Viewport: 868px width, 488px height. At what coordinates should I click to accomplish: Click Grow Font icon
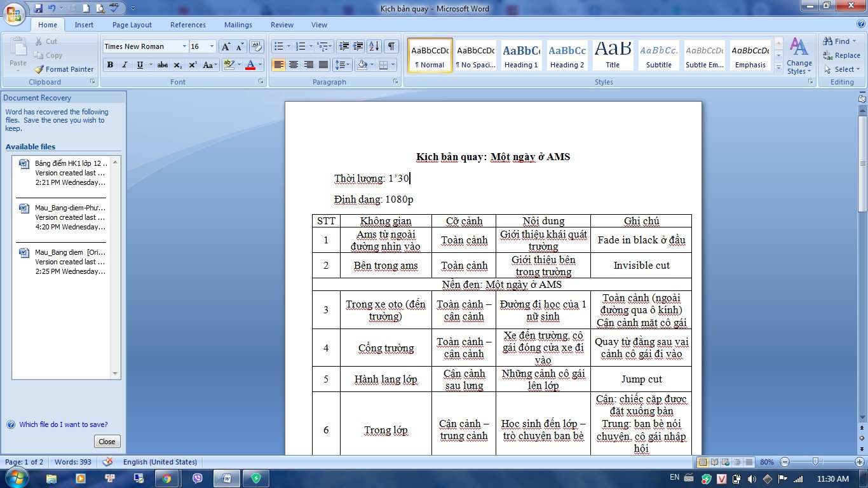(x=226, y=46)
